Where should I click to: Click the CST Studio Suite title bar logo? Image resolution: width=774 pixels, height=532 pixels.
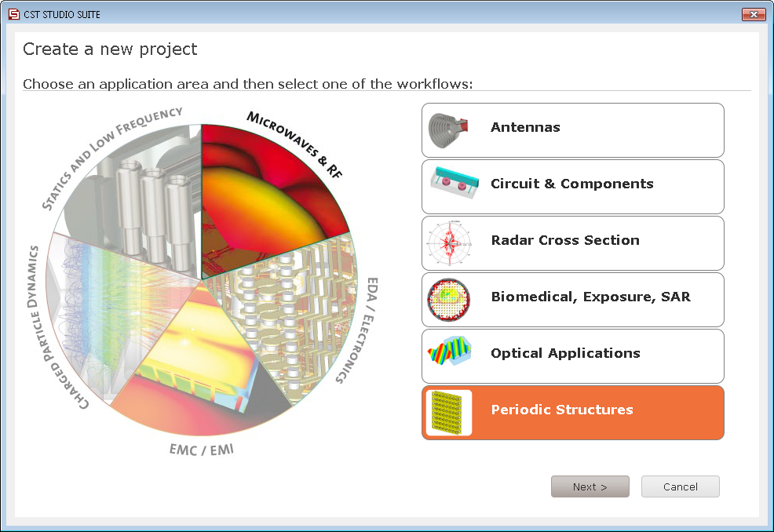[x=14, y=14]
